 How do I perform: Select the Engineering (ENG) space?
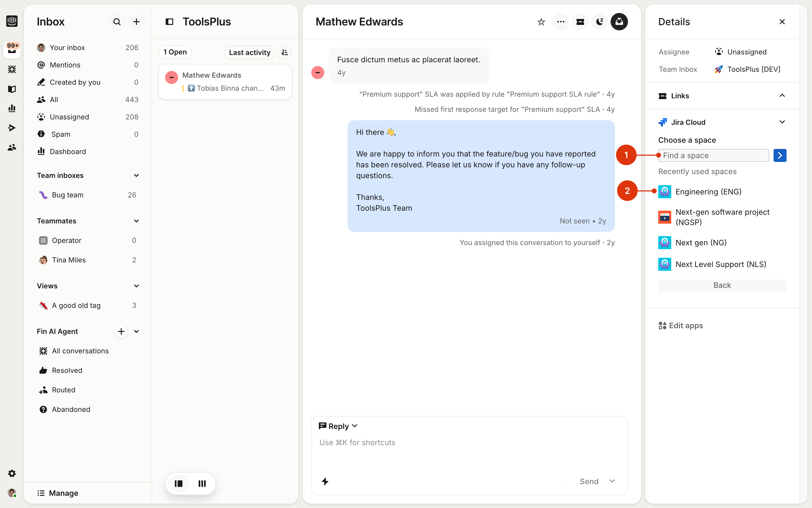click(x=708, y=191)
